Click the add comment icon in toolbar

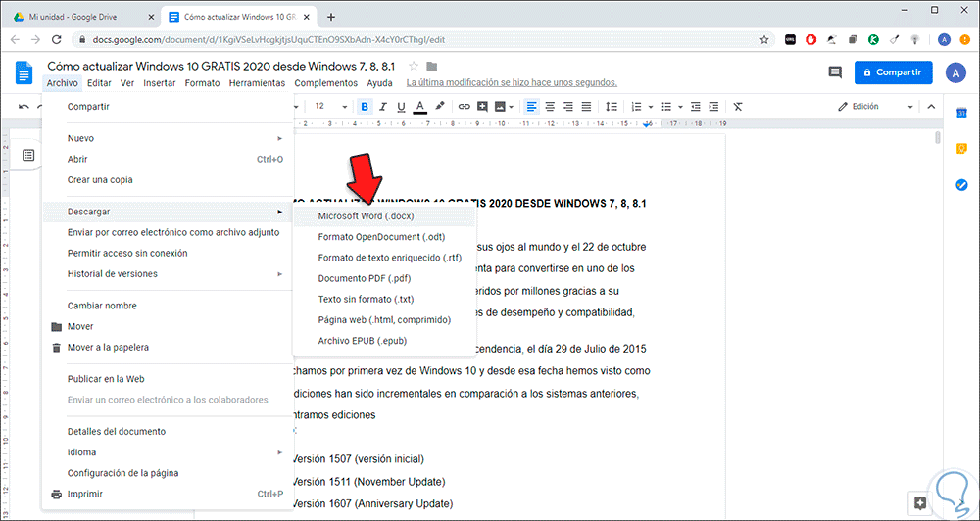[482, 106]
